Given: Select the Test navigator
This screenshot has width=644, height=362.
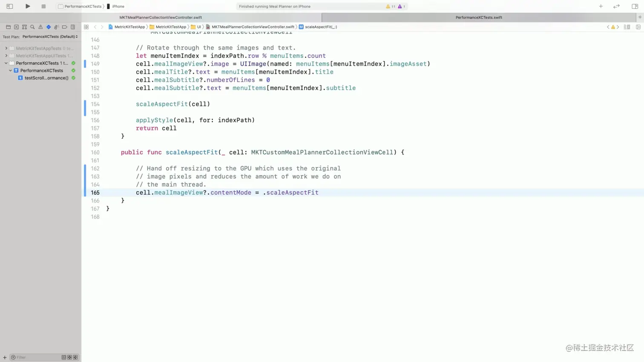Looking at the screenshot, I should (x=49, y=27).
